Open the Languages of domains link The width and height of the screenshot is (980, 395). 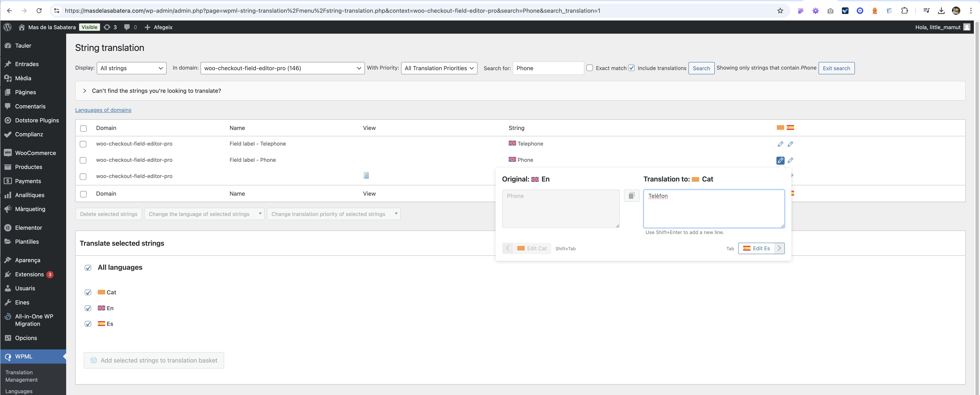pos(103,110)
